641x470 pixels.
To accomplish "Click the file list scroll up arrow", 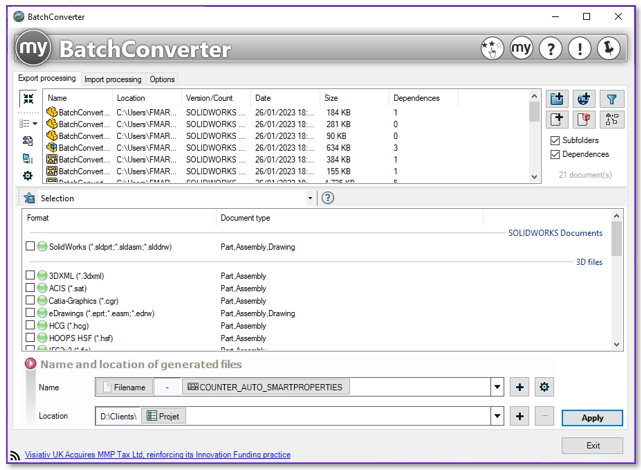I will 534,96.
